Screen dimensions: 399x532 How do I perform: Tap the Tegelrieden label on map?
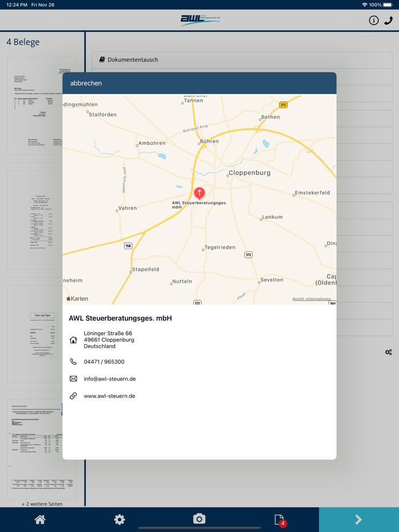[219, 247]
